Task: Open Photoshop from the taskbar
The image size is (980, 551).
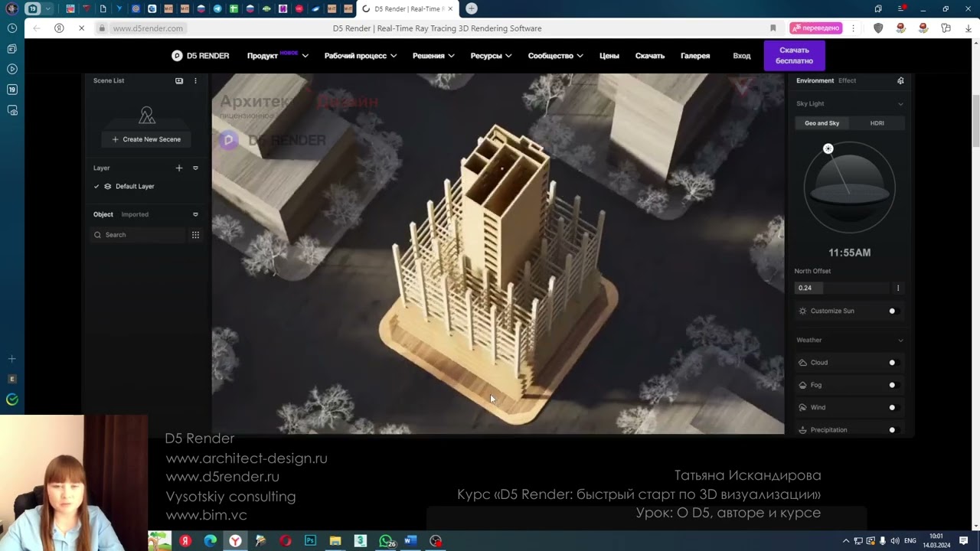Action: [310, 541]
